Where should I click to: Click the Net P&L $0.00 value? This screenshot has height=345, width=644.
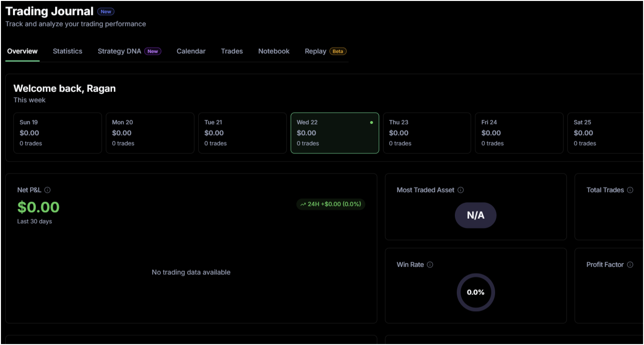[38, 207]
